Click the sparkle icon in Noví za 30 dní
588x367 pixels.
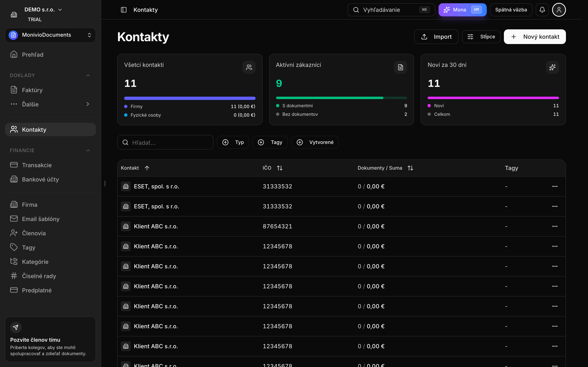coord(552,67)
